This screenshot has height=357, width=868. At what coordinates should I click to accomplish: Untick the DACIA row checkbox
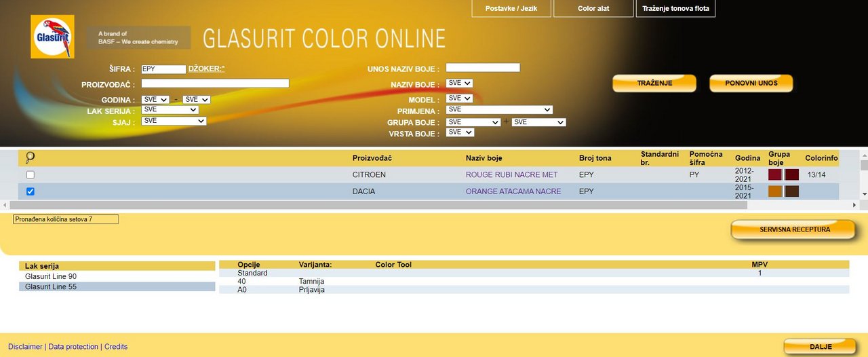point(30,191)
